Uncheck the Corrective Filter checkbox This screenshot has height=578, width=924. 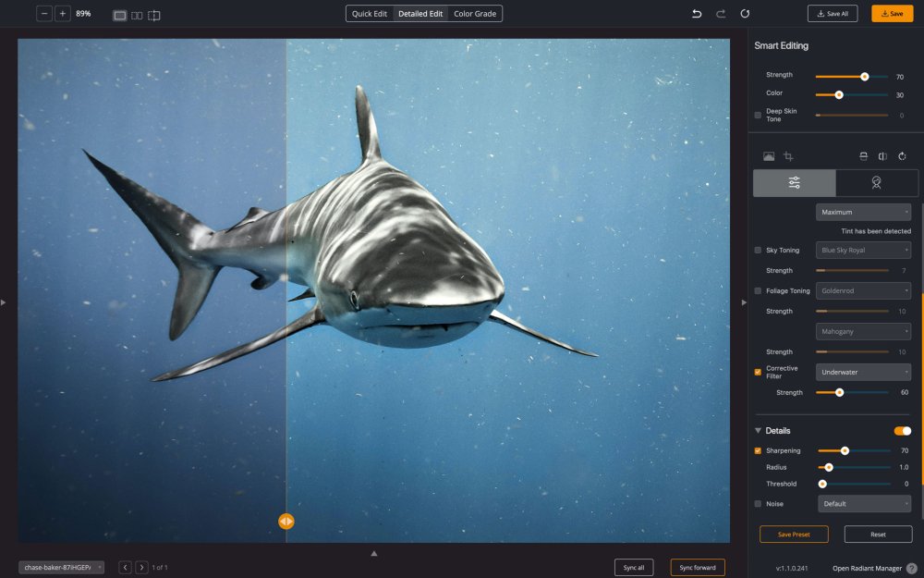tap(759, 372)
